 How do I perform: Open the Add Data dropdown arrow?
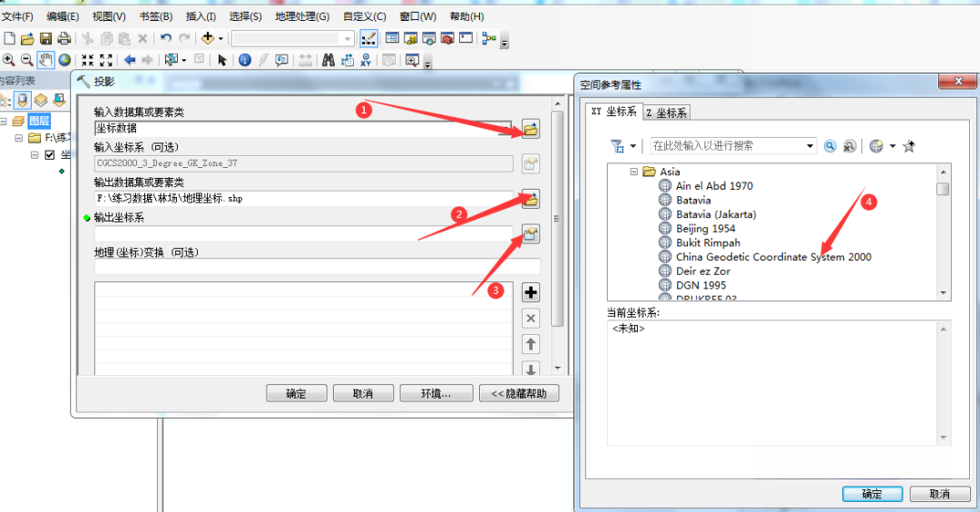click(220, 39)
